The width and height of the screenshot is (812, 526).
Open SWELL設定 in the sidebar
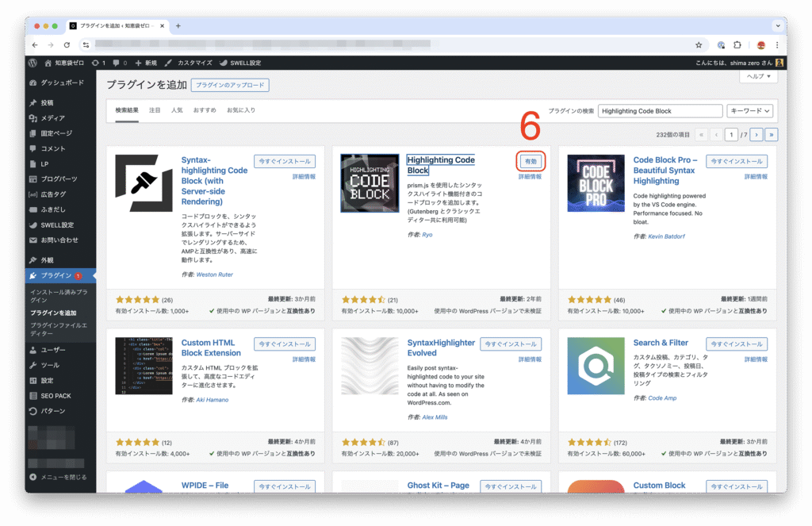point(60,225)
